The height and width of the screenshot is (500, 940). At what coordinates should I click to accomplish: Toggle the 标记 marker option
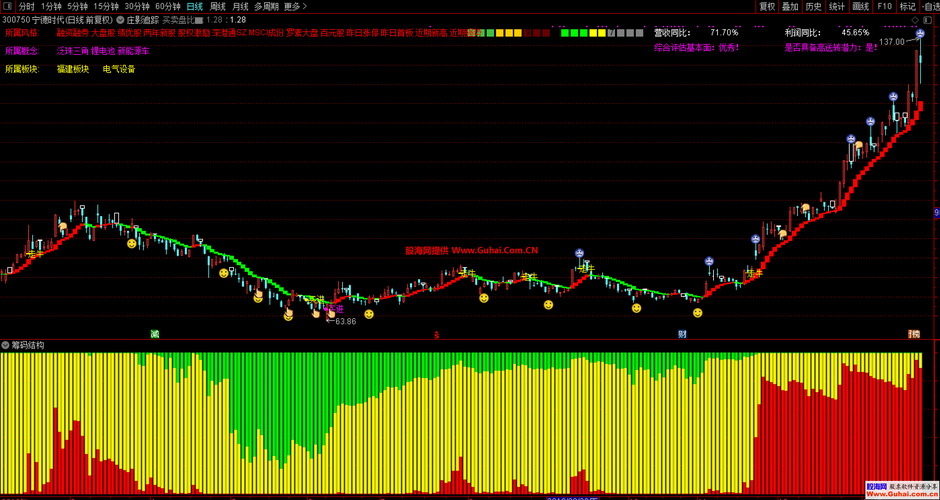point(908,7)
